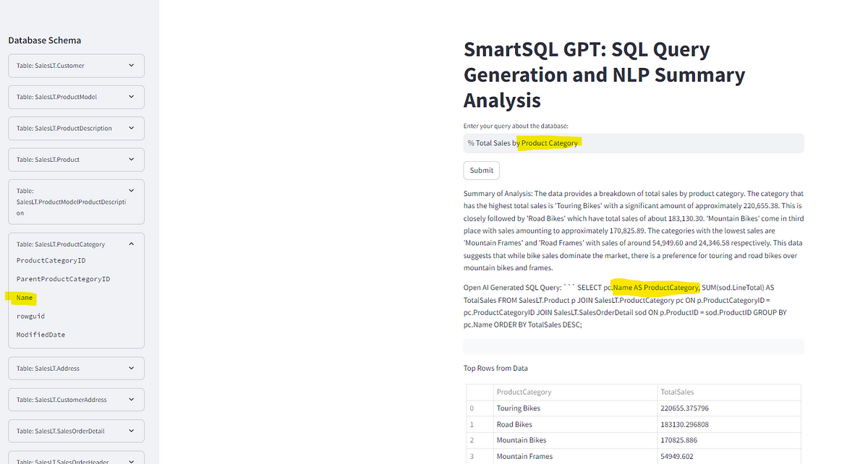Image resolution: width=868 pixels, height=464 pixels.
Task: Expand SalesLT.ProductModelProductDescription table
Action: [76, 202]
